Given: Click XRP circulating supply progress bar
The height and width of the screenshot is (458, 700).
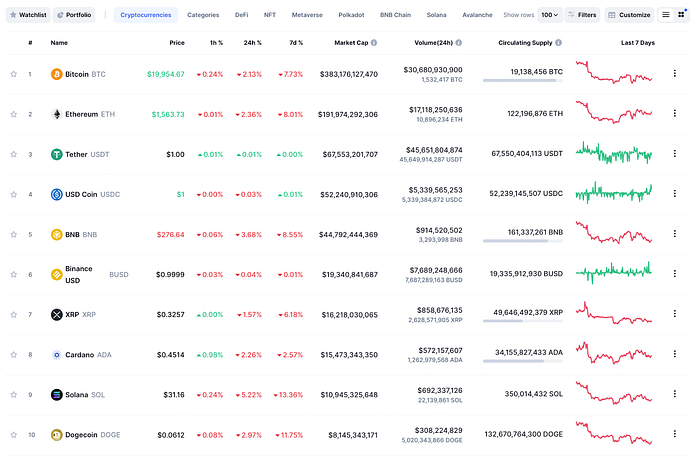Looking at the screenshot, I should pos(523,321).
